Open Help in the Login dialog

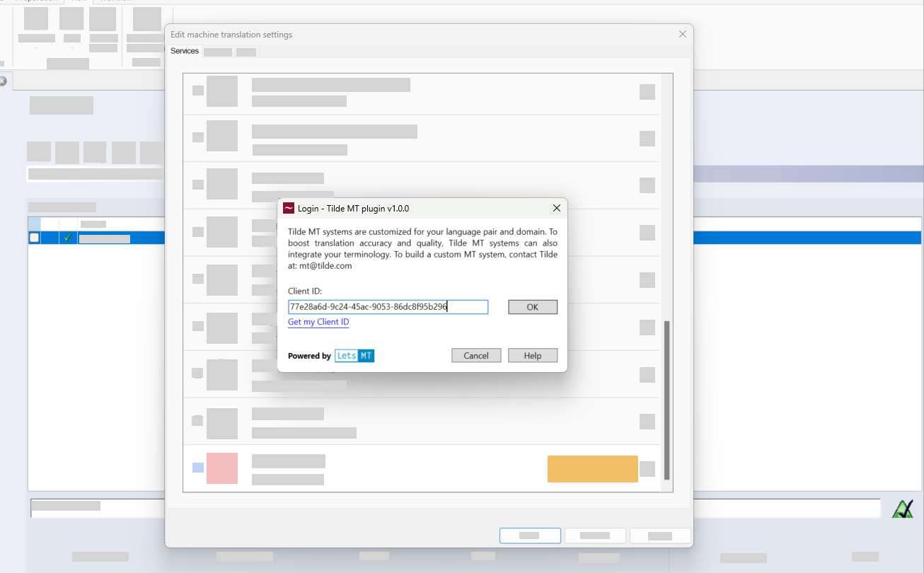pyautogui.click(x=533, y=355)
